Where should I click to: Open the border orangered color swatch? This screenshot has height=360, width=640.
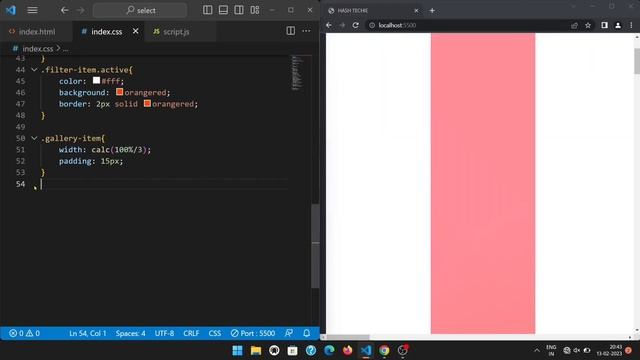(x=147, y=103)
